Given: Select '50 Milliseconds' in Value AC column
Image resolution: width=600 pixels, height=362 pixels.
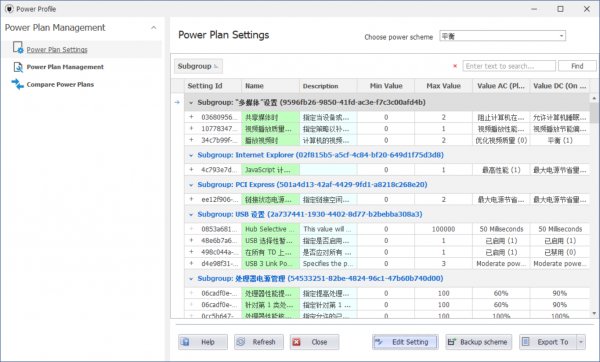Looking at the screenshot, I should (x=501, y=229).
